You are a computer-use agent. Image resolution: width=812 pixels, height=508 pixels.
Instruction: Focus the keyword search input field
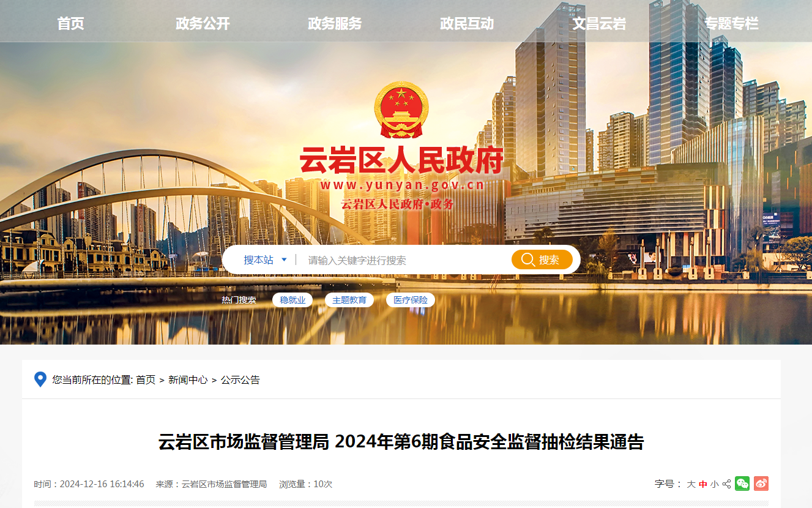tap(404, 260)
